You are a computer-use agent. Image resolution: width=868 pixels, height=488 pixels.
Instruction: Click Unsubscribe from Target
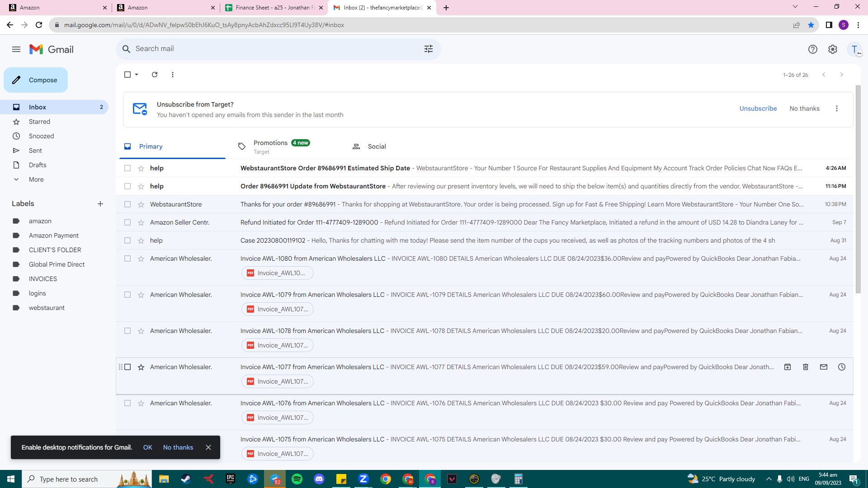[758, 108]
